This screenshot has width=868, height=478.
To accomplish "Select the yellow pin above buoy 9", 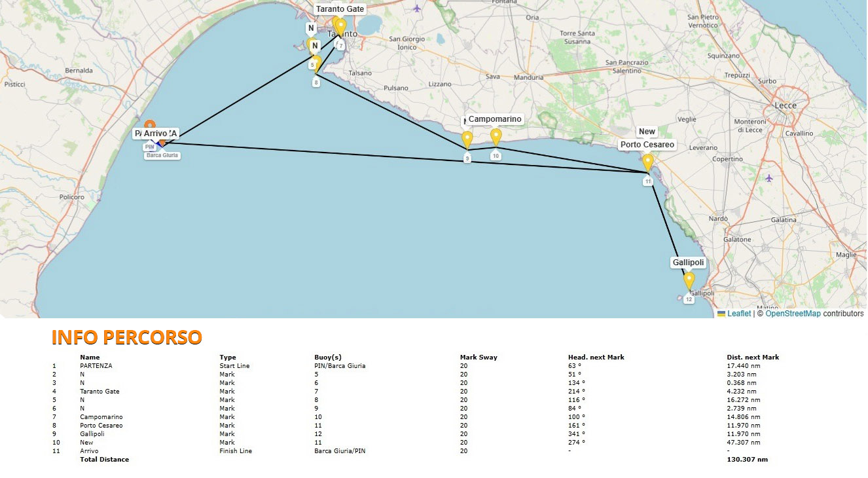I will [x=467, y=139].
